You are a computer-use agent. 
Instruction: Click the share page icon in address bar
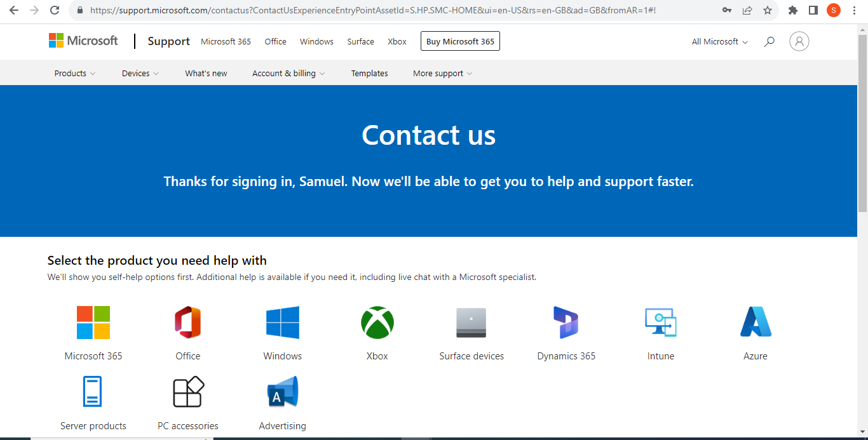point(747,10)
